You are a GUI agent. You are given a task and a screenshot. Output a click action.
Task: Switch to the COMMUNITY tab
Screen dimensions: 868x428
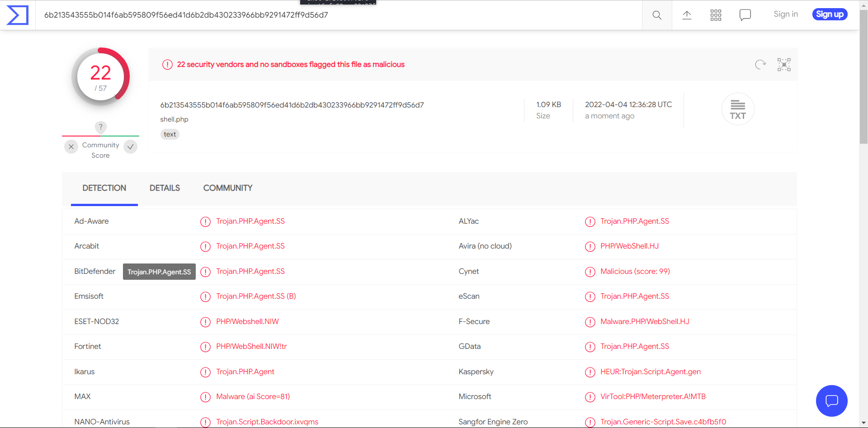click(x=228, y=188)
